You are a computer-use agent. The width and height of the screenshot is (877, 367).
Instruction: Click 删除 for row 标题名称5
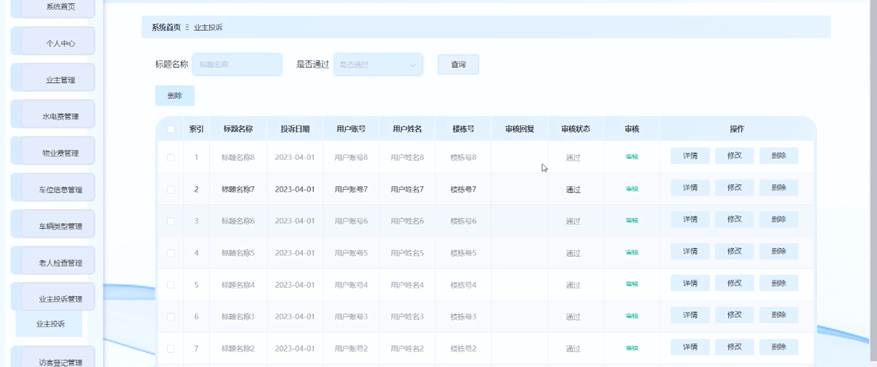(779, 252)
